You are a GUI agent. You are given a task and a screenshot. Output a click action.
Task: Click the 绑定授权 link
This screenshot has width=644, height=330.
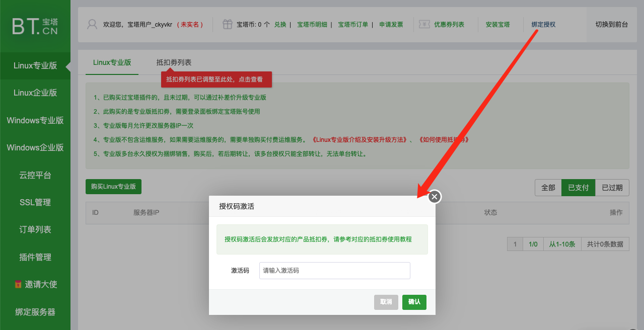click(x=543, y=24)
